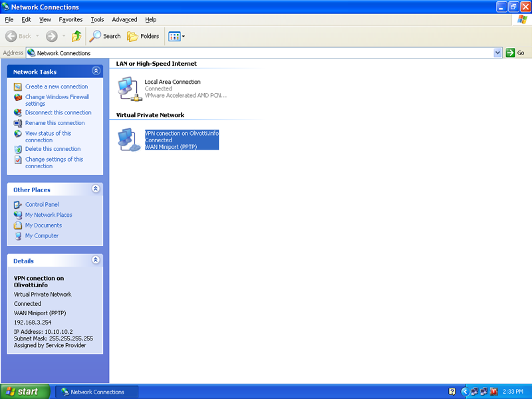Viewport: 532px width, 399px height.
Task: Click the LAN or High-Speed Internet group header
Action: 156,63
